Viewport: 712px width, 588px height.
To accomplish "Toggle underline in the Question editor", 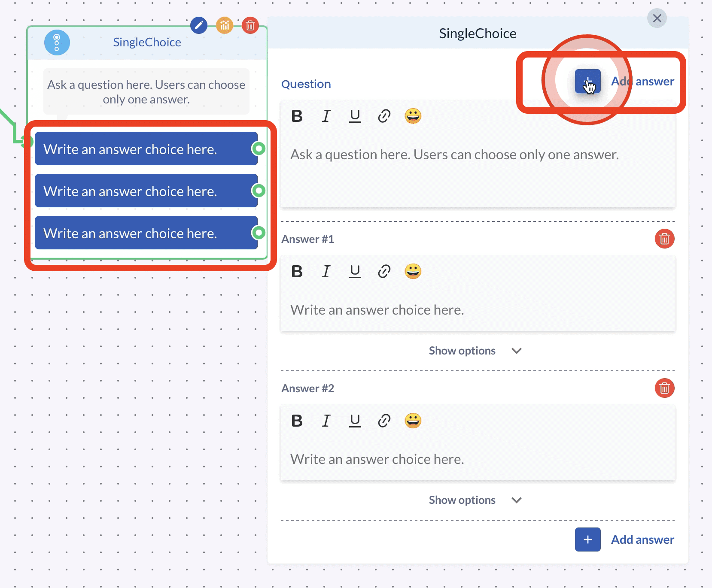I will [355, 116].
